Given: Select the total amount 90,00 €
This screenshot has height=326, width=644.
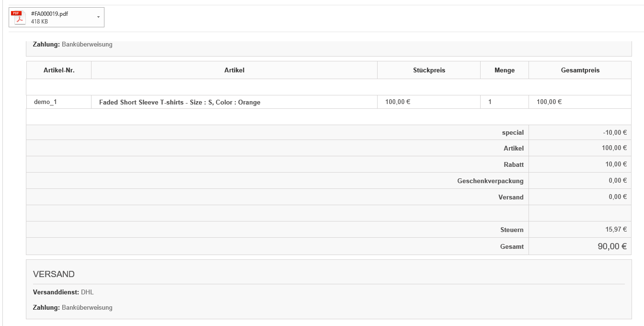Looking at the screenshot, I should (x=612, y=246).
